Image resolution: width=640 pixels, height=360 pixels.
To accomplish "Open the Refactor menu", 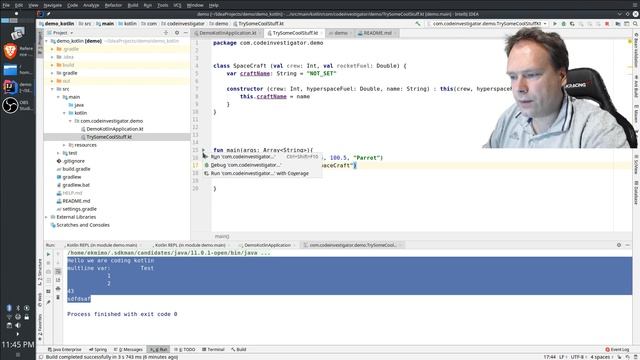I will (113, 5).
